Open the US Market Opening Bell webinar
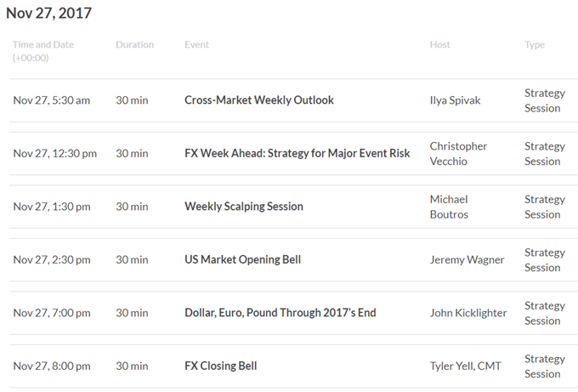Viewport: 578px width, 392px height. [x=242, y=259]
